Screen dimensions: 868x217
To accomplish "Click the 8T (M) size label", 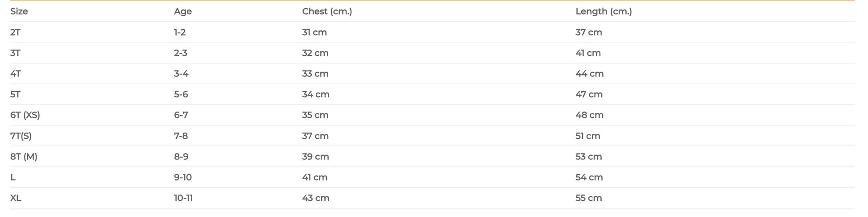I will (x=24, y=157).
